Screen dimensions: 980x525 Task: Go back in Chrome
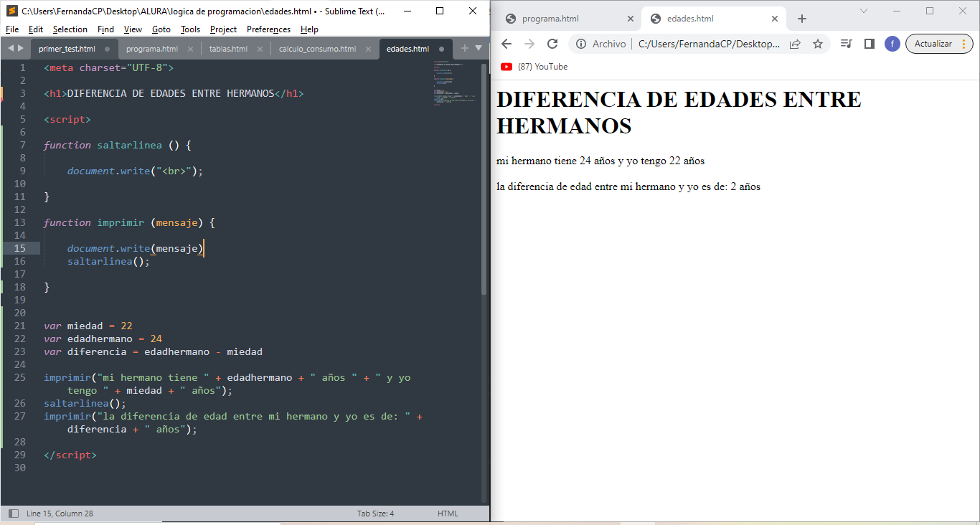[x=507, y=44]
